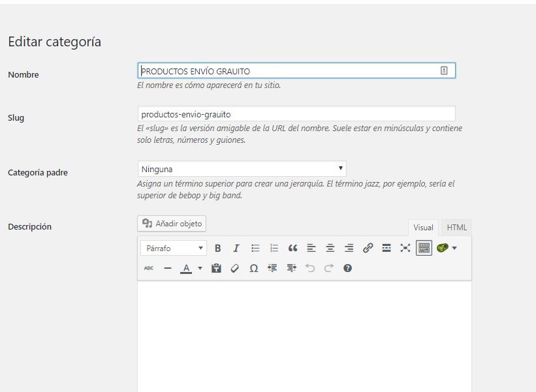
Task: Open keyboard shortcuts help
Action: click(347, 268)
